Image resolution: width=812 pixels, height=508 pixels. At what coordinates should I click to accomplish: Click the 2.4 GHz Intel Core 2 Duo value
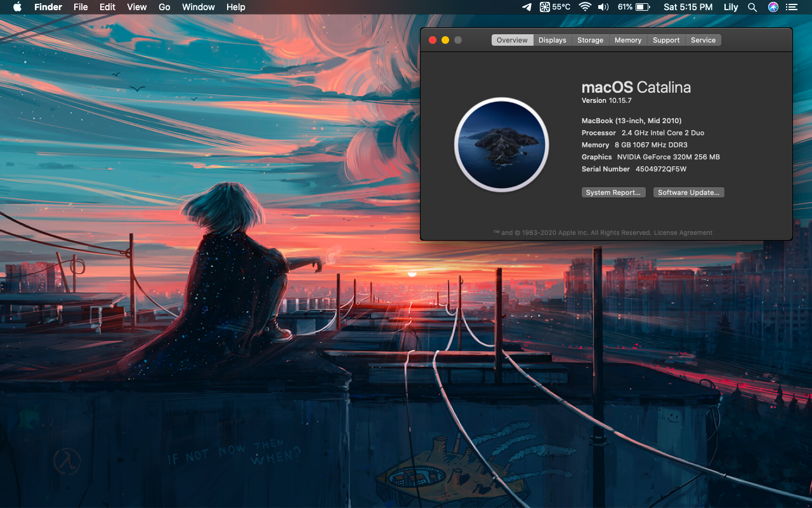click(x=663, y=133)
